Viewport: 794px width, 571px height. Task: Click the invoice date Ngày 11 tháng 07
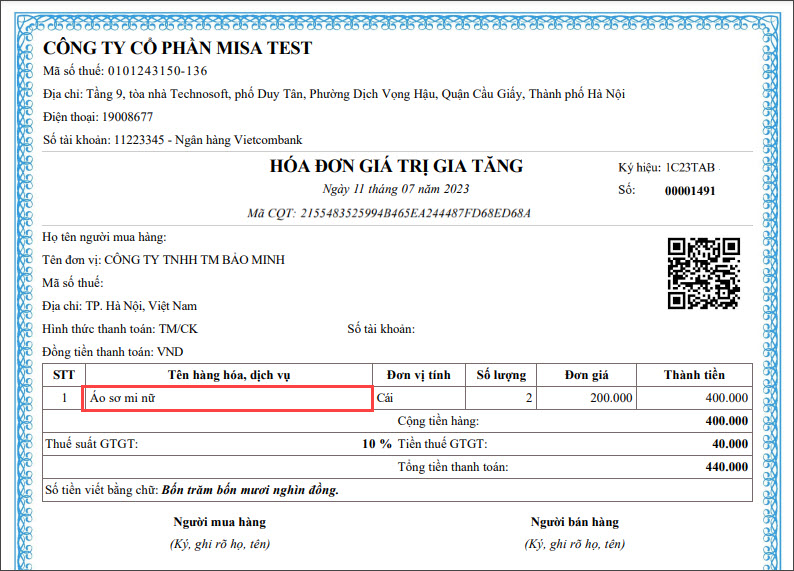[396, 189]
